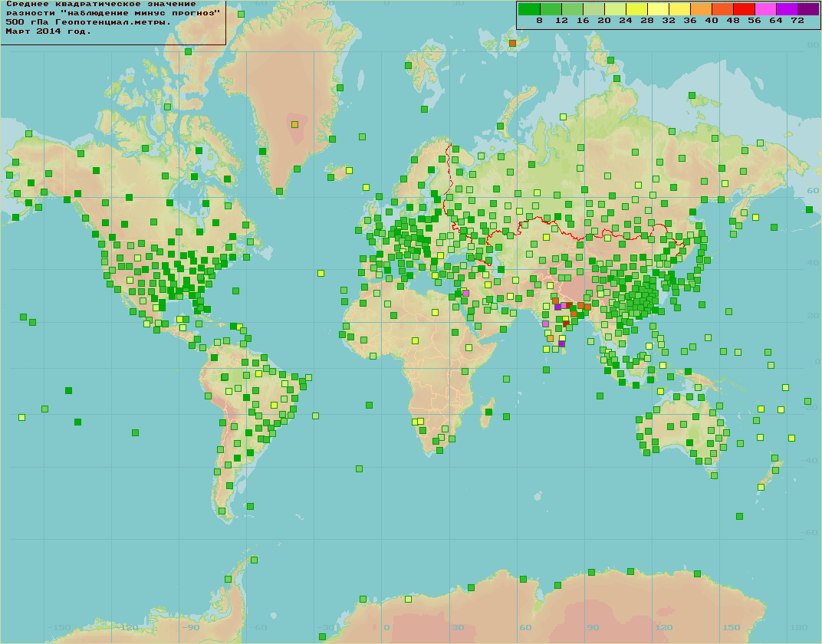The height and width of the screenshot is (644, 822).
Task: Click longitude label -90 along the bottom
Action: point(191,628)
